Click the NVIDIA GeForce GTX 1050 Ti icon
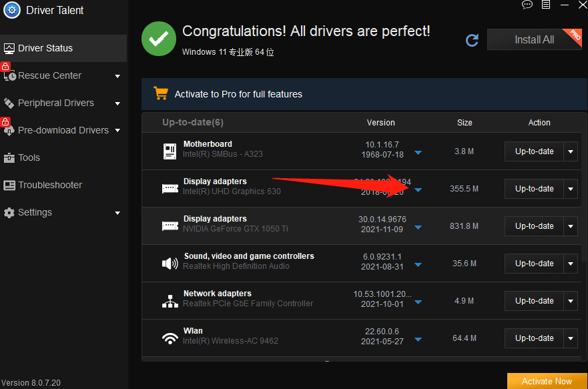The width and height of the screenshot is (588, 389). [170, 226]
